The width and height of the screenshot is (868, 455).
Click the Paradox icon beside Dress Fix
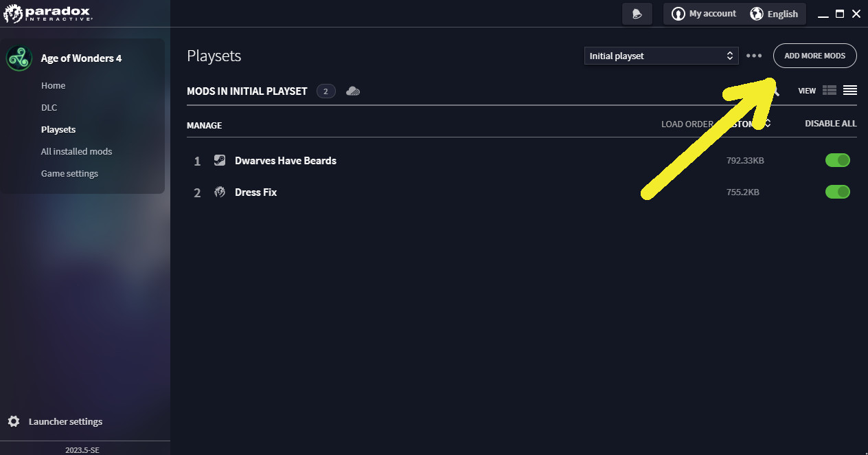[220, 192]
